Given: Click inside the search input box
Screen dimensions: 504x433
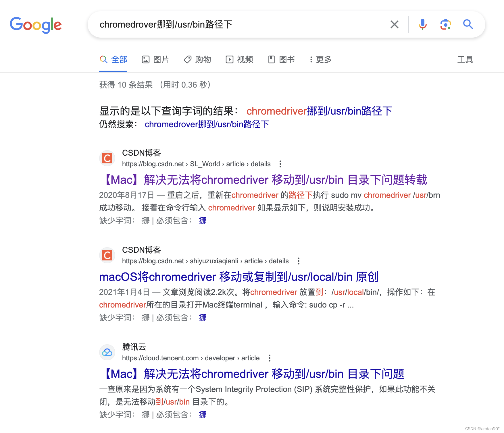Looking at the screenshot, I should point(230,24).
